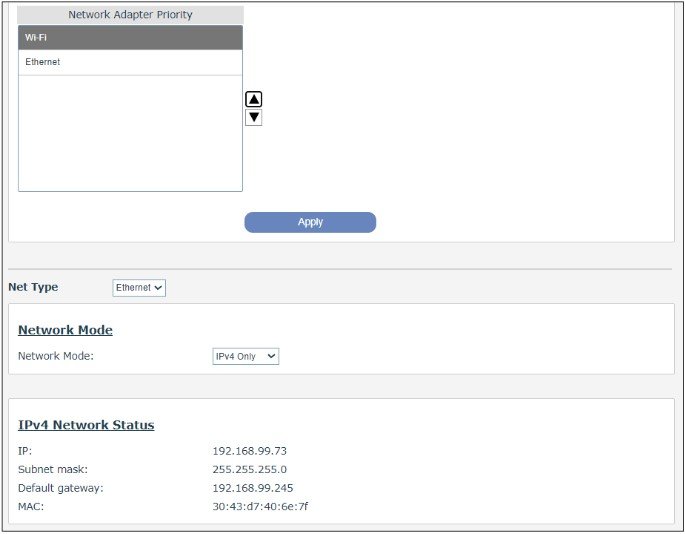
Task: Move selected adapter up in priority
Action: 253,100
